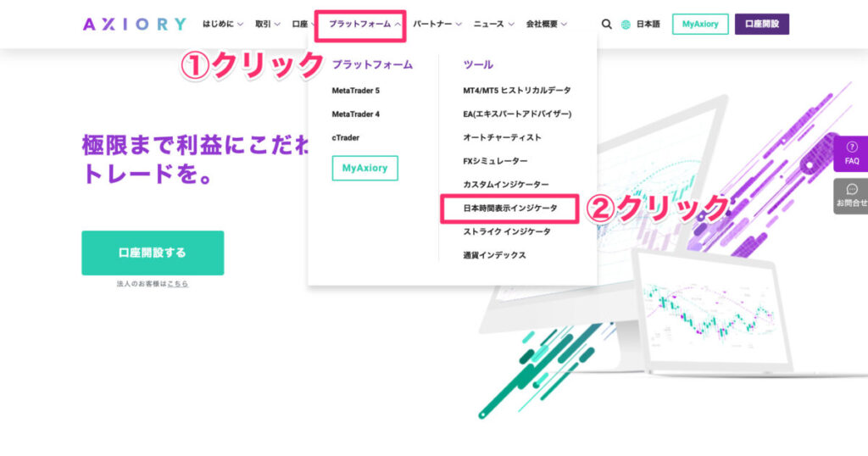
Task: Expand the 取引 menu
Action: pos(267,25)
